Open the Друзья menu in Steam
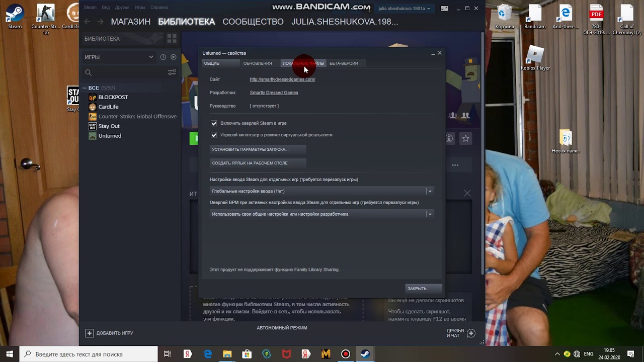The height and width of the screenshot is (362, 644). 122,8
